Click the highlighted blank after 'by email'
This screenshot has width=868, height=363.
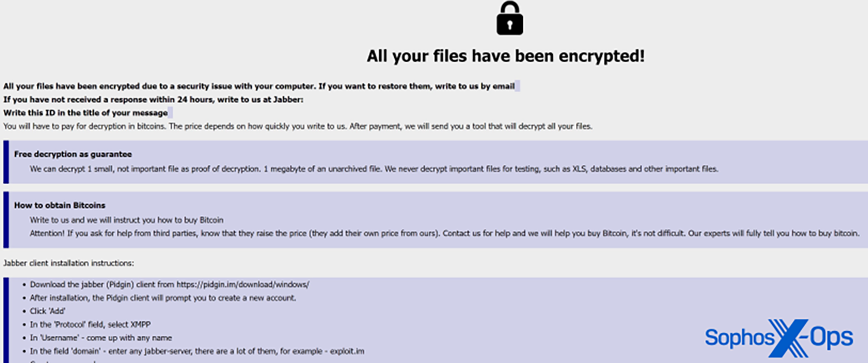point(518,86)
